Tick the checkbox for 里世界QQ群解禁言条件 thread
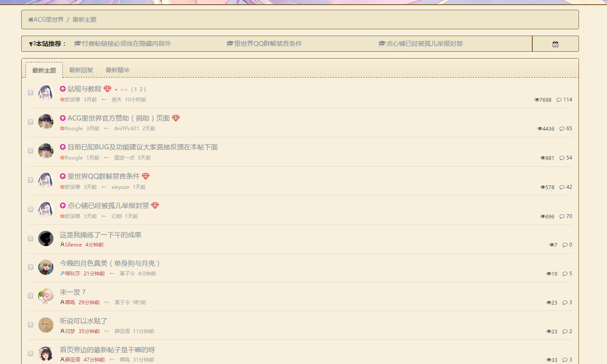This screenshot has height=364, width=607. (31, 180)
